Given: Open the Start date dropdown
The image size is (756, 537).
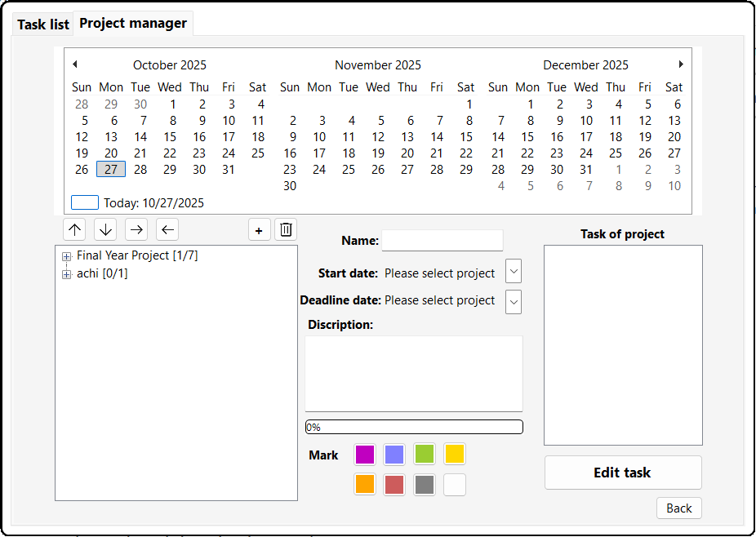Looking at the screenshot, I should pyautogui.click(x=514, y=271).
